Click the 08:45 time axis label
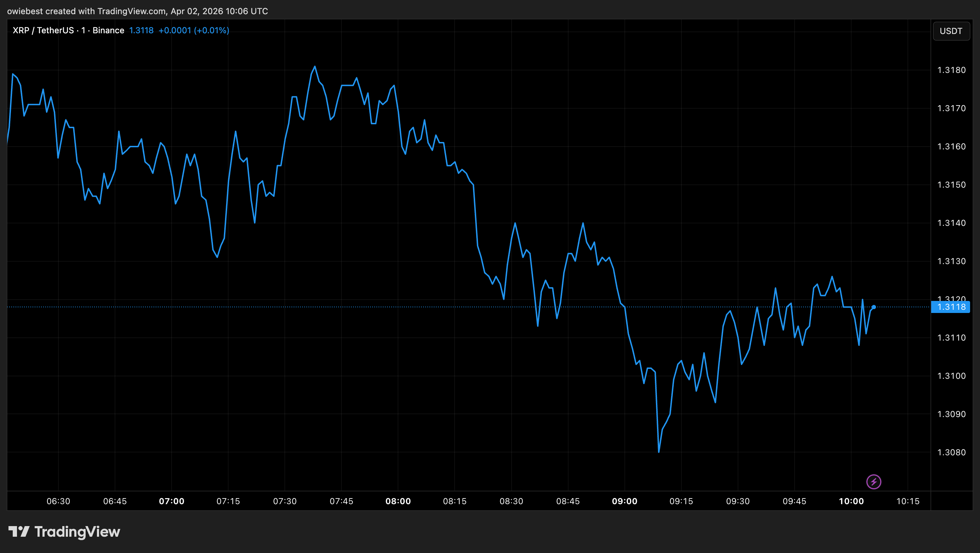 [x=567, y=501]
